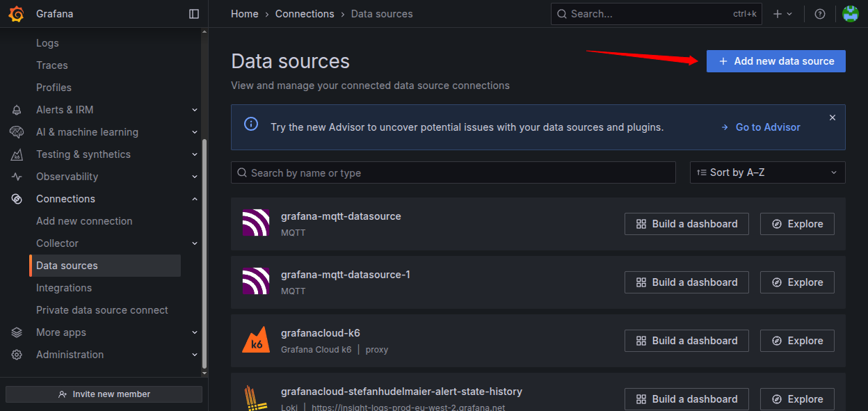Click the grafanacloud-k6 orange logo
The width and height of the screenshot is (868, 411).
(256, 340)
